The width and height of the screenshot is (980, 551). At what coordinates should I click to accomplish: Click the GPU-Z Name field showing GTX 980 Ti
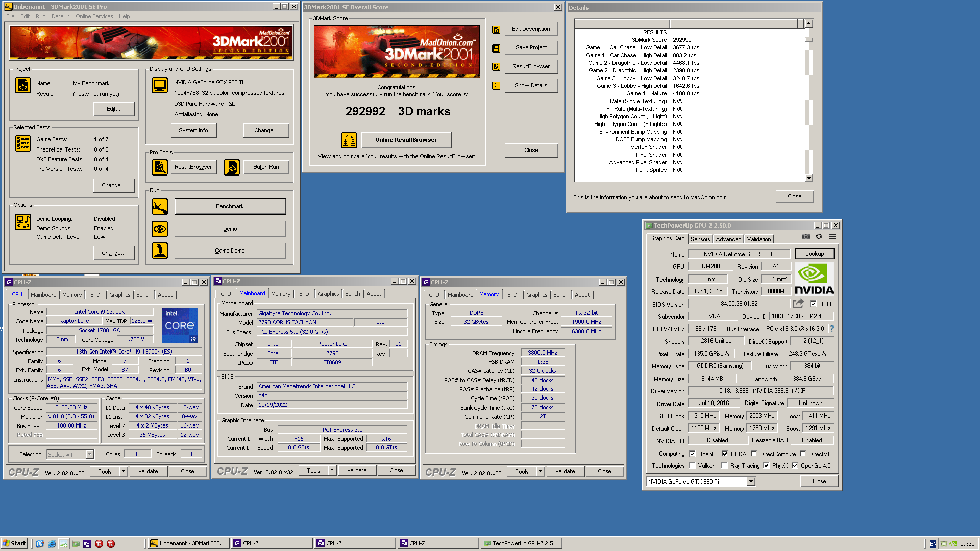point(739,254)
